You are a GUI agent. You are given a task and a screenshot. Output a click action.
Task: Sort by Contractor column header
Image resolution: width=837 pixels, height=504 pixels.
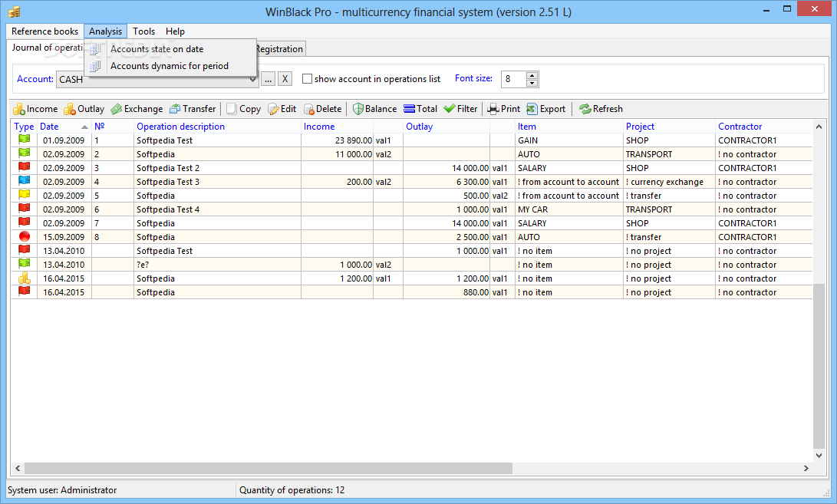(763, 127)
